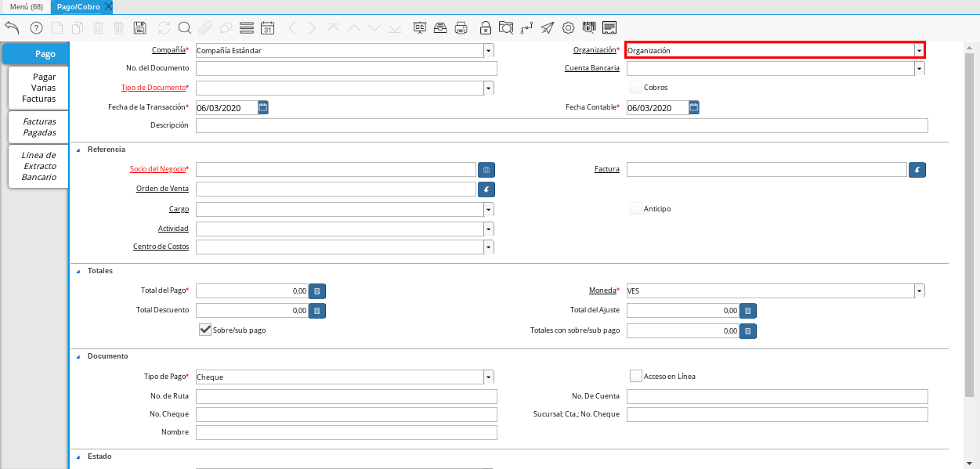Viewport: 980px width, 469px height.
Task: Open calculator for Total del Pago
Action: [x=317, y=291]
